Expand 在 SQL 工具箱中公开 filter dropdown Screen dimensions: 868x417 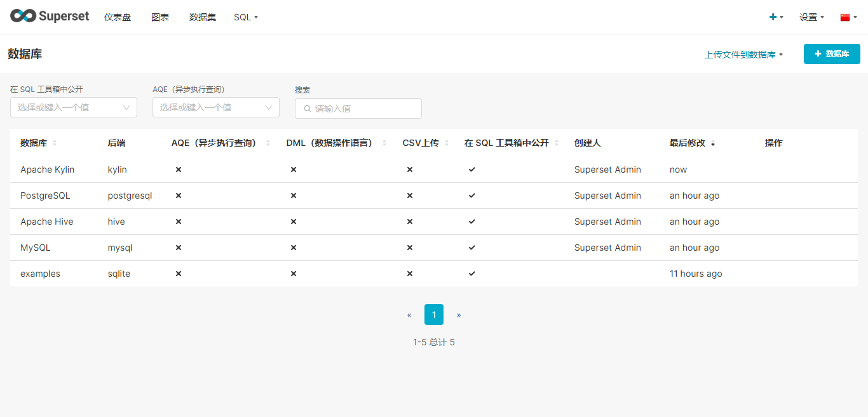(x=74, y=107)
